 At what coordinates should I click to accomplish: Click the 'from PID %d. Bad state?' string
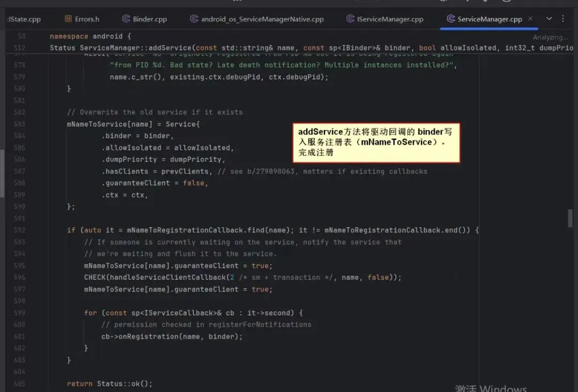283,65
